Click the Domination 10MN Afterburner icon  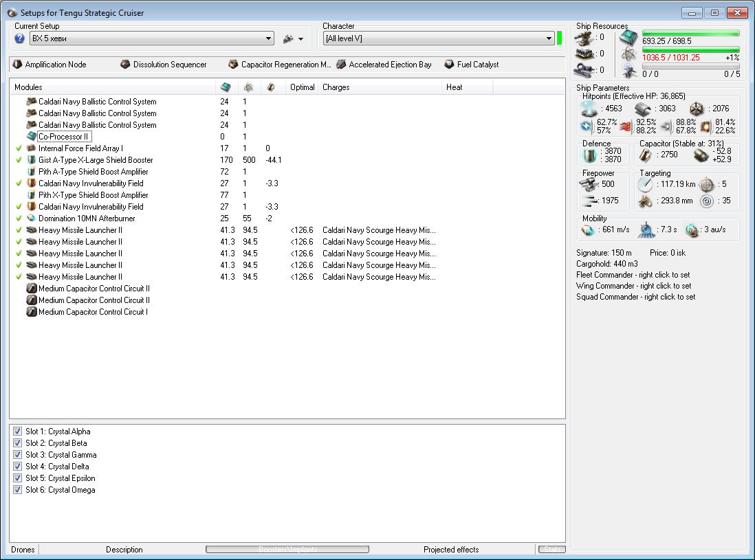pyautogui.click(x=32, y=218)
